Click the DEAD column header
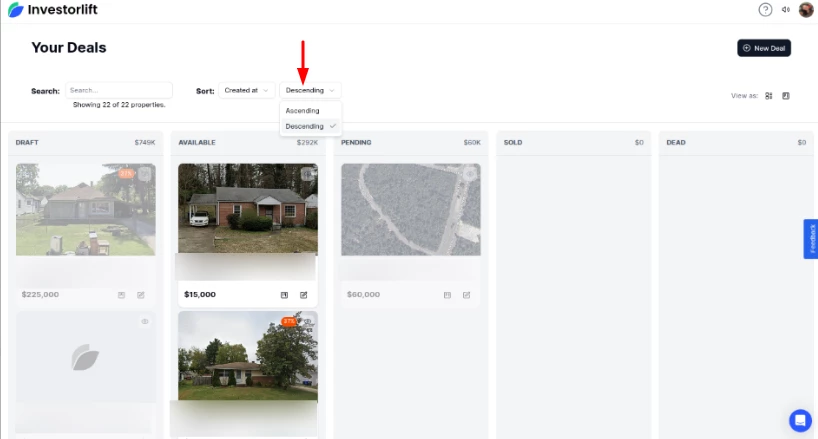The image size is (818, 439). pos(676,142)
